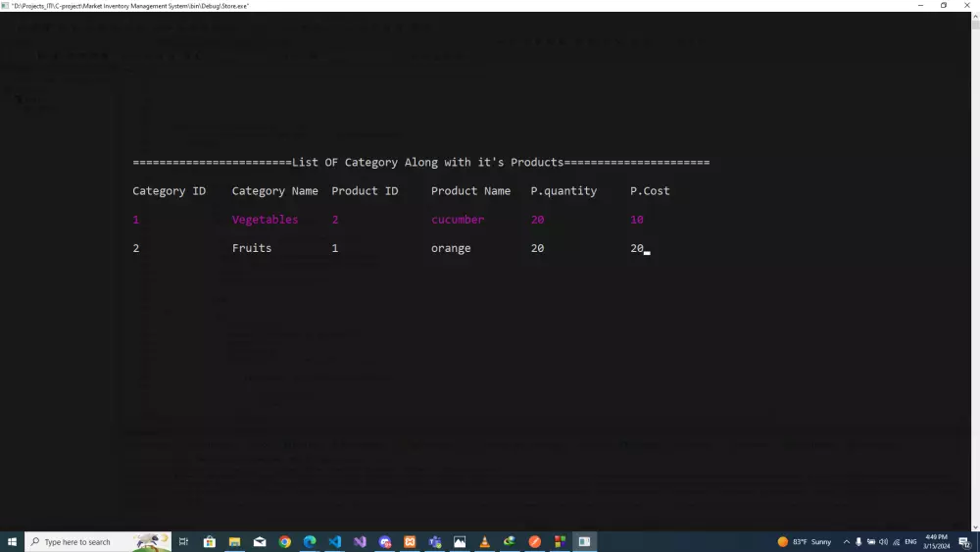This screenshot has height=552, width=980.
Task: Click the 'orange' product name
Action: click(x=451, y=248)
